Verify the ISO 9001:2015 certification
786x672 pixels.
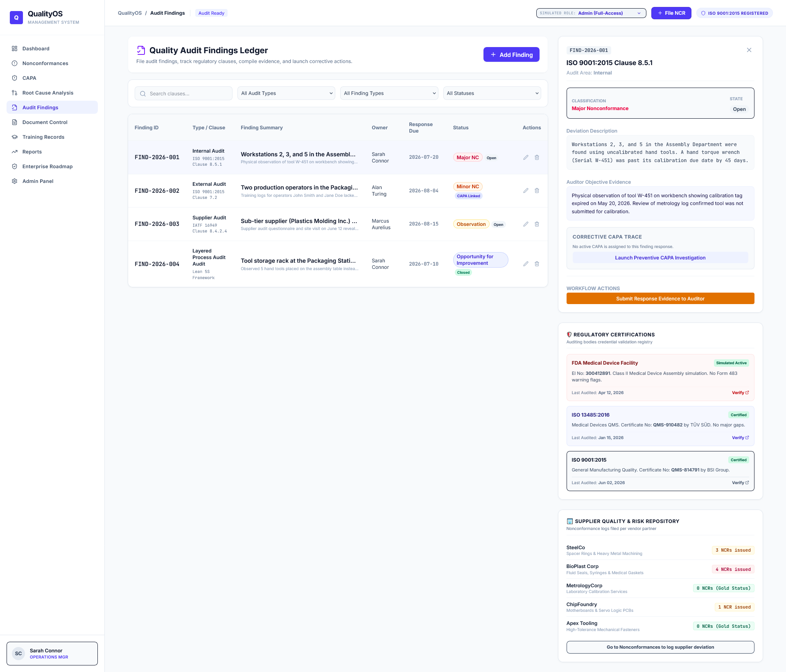[740, 483]
